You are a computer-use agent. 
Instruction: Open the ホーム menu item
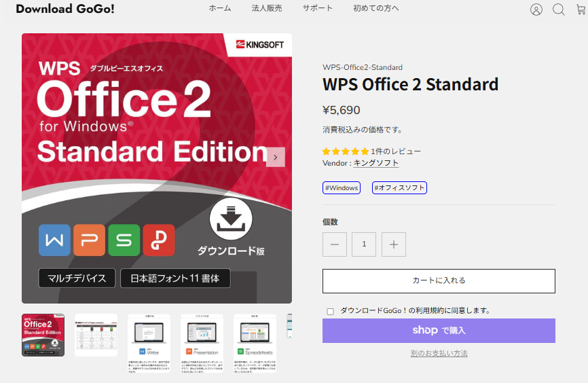tap(219, 8)
